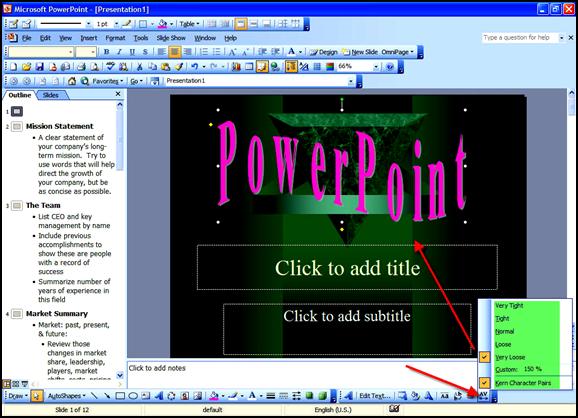
Task: Align text left
Action: [161, 52]
